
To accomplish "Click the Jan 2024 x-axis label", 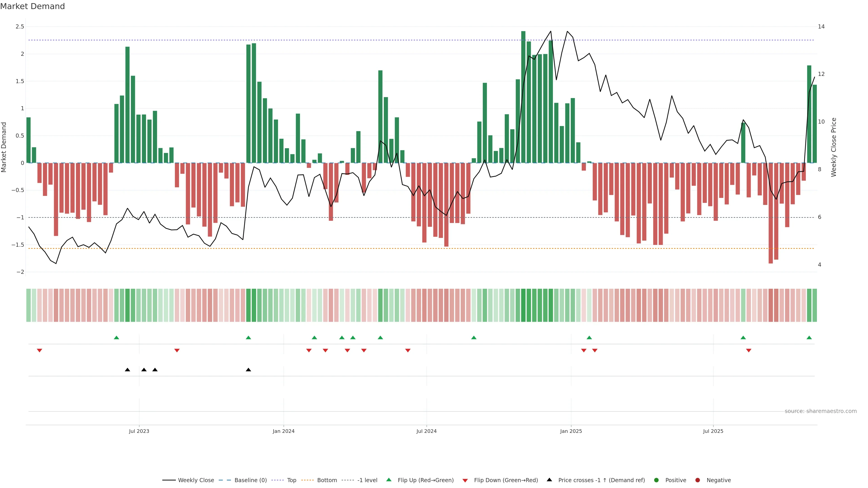I will [x=283, y=431].
